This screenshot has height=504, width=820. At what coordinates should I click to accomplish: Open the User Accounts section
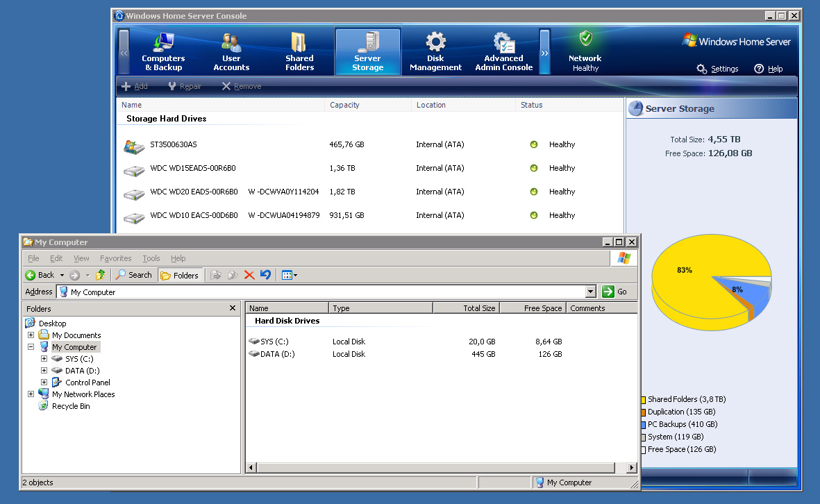(x=231, y=52)
